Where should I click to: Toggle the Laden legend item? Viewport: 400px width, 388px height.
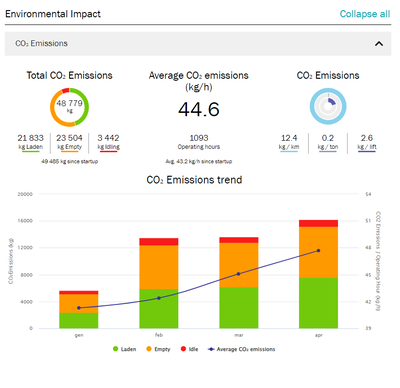(x=124, y=349)
